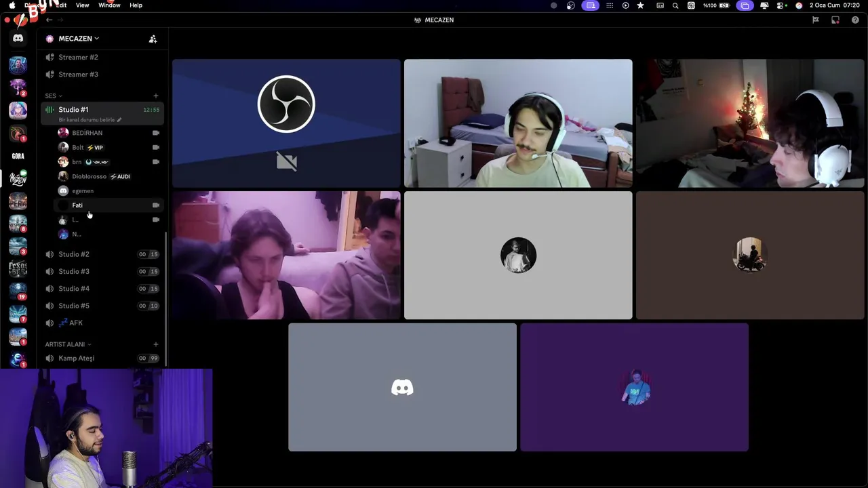Open the Help menu in the menu bar
Image resolution: width=868 pixels, height=488 pixels.
pyautogui.click(x=136, y=5)
